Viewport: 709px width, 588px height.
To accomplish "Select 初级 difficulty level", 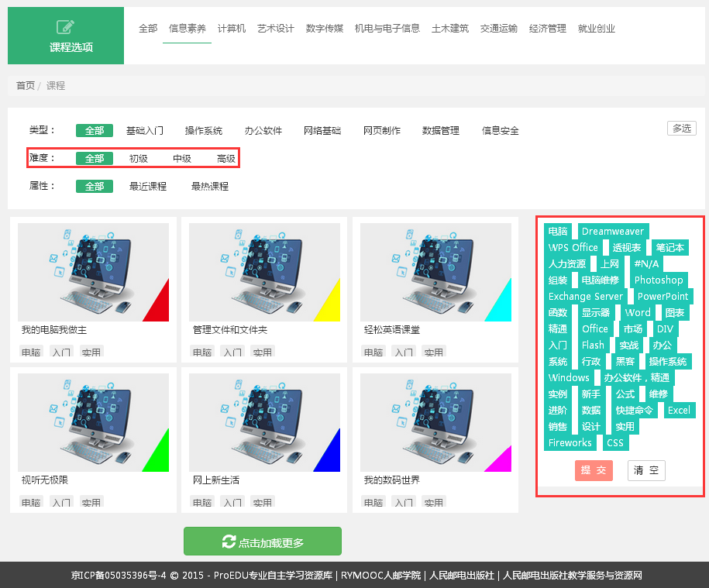I will tap(137, 158).
